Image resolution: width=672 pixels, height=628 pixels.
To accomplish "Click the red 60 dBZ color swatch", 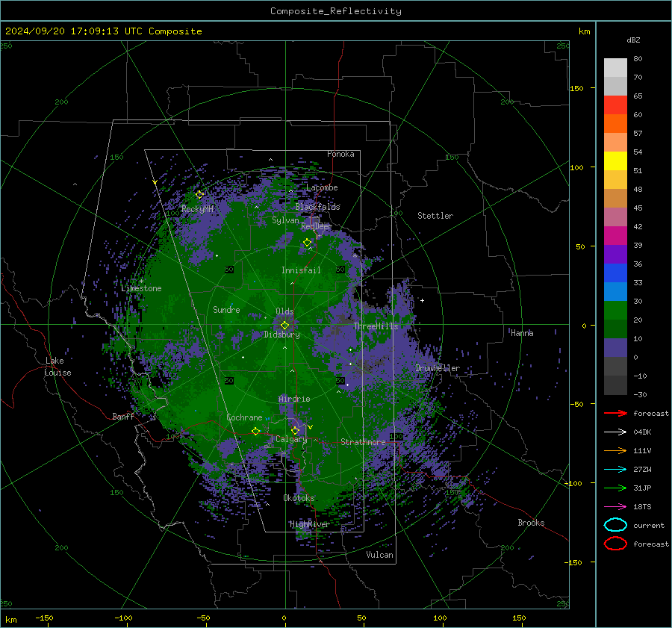I will (x=615, y=105).
